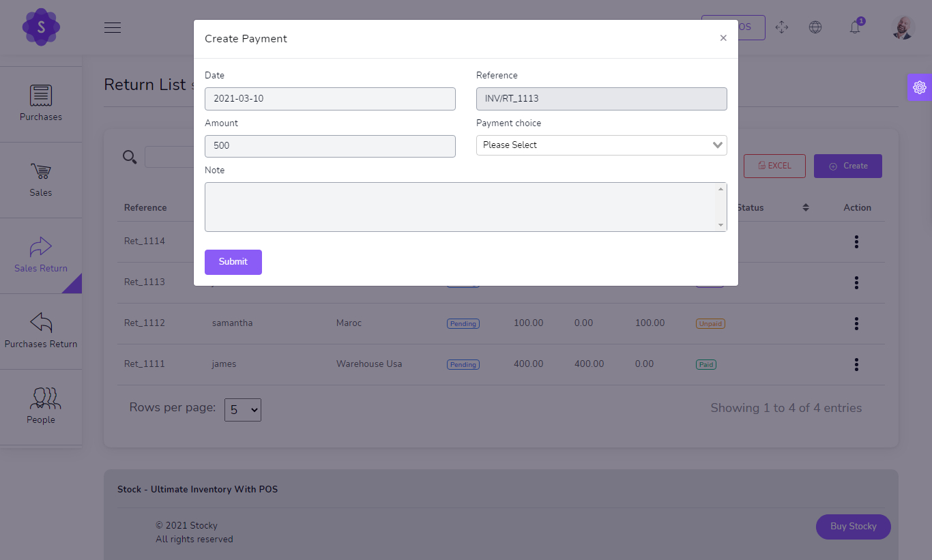Screen dimensions: 932x560
Task: Submit the Create Payment form
Action: (233, 262)
